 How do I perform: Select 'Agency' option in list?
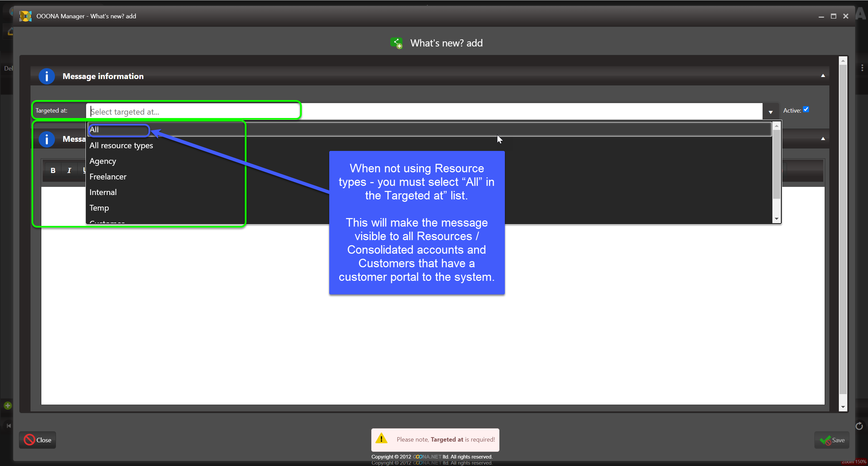pyautogui.click(x=103, y=161)
